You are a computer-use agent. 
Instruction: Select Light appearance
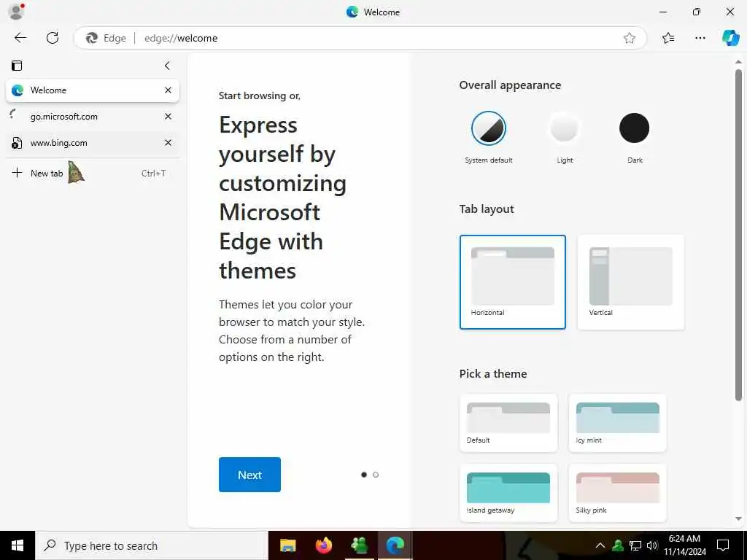(564, 128)
